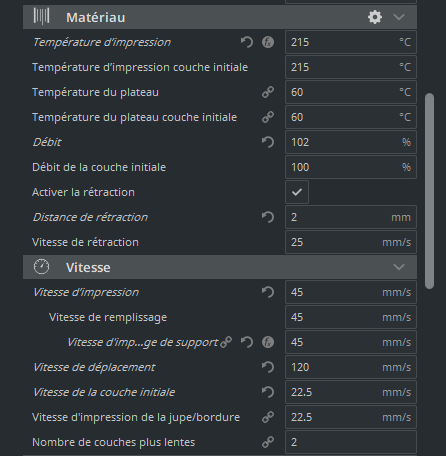The width and height of the screenshot is (446, 456).
Task: Click the formula icon for Température d'impression
Action: 268,42
